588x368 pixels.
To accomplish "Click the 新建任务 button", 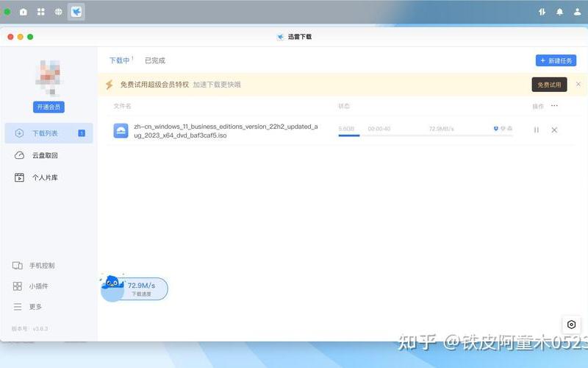I will [556, 60].
